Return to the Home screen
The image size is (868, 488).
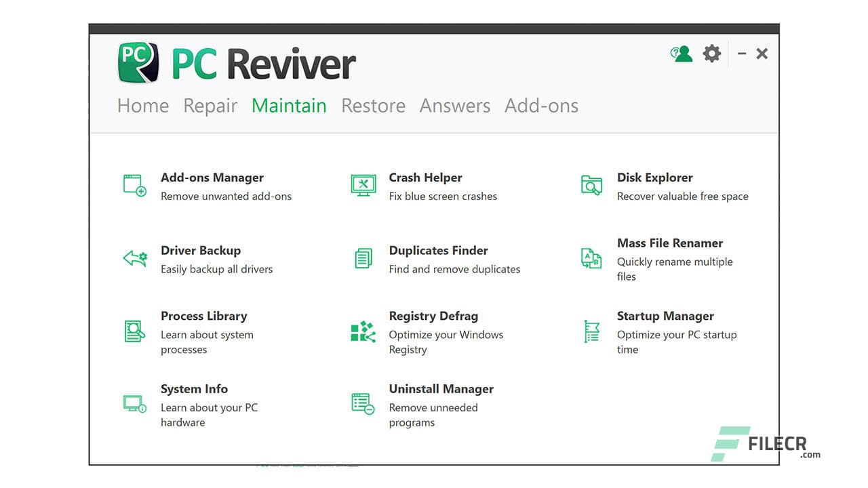click(142, 106)
